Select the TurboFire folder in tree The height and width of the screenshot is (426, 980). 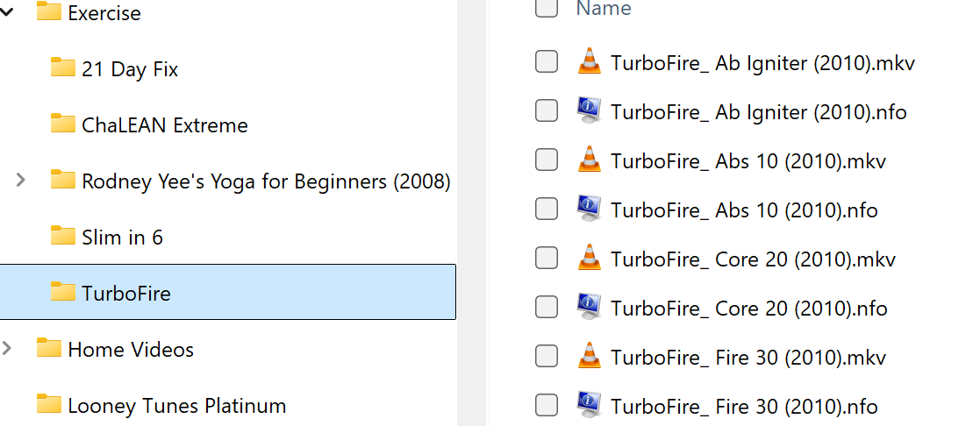[125, 293]
